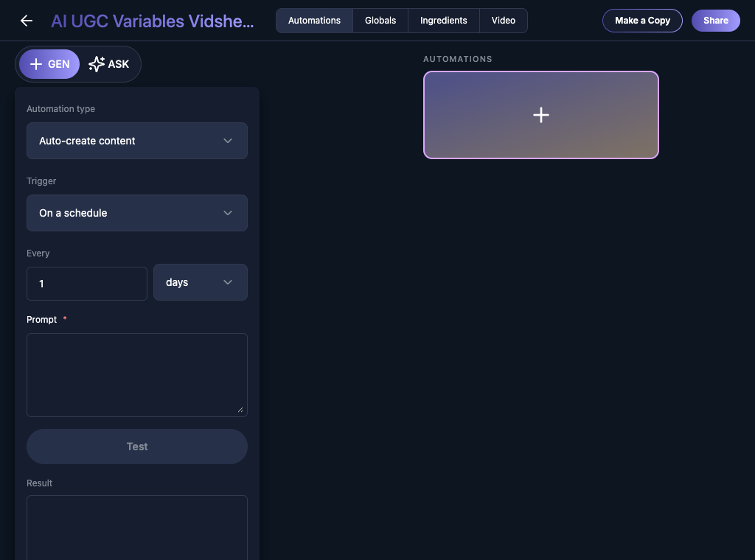Open the Automation type dropdown
Screen dimensions: 755x560
point(136,141)
